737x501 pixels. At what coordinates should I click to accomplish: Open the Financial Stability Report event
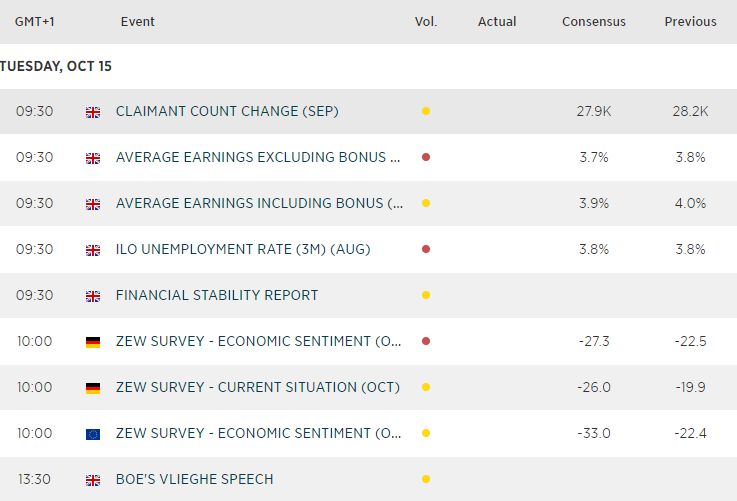click(x=217, y=295)
